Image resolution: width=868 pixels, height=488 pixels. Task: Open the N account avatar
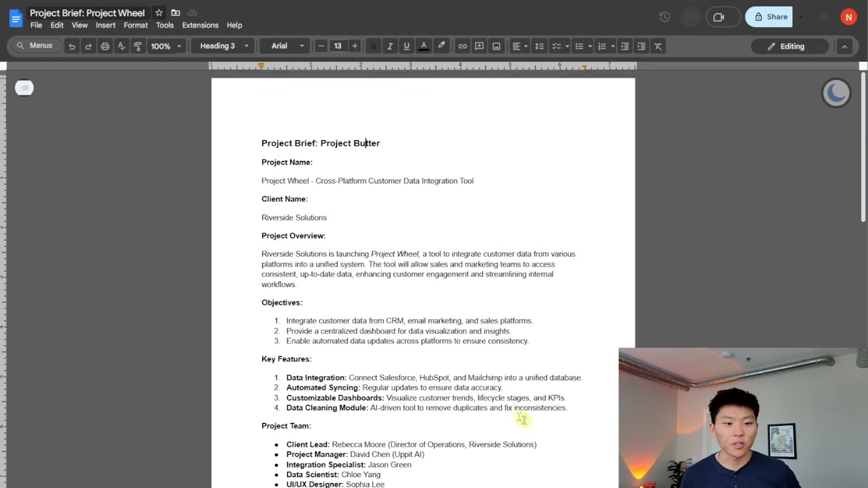tap(849, 17)
